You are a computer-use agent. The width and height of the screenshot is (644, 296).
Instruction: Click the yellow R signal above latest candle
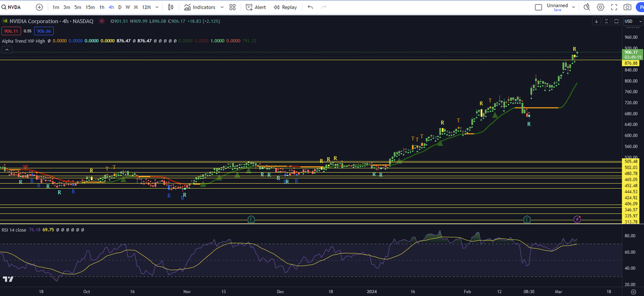point(574,49)
